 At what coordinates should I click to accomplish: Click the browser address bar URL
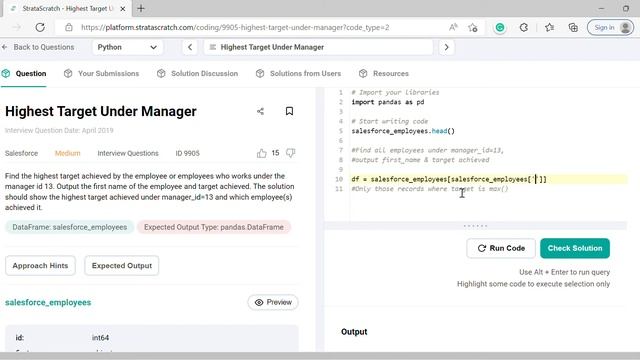coord(235,27)
